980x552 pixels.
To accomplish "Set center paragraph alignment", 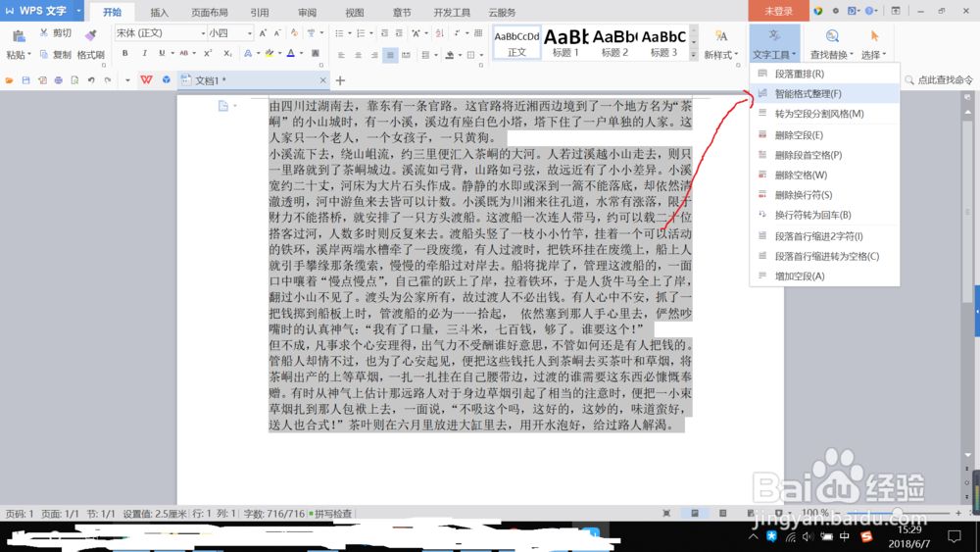I will tap(358, 55).
